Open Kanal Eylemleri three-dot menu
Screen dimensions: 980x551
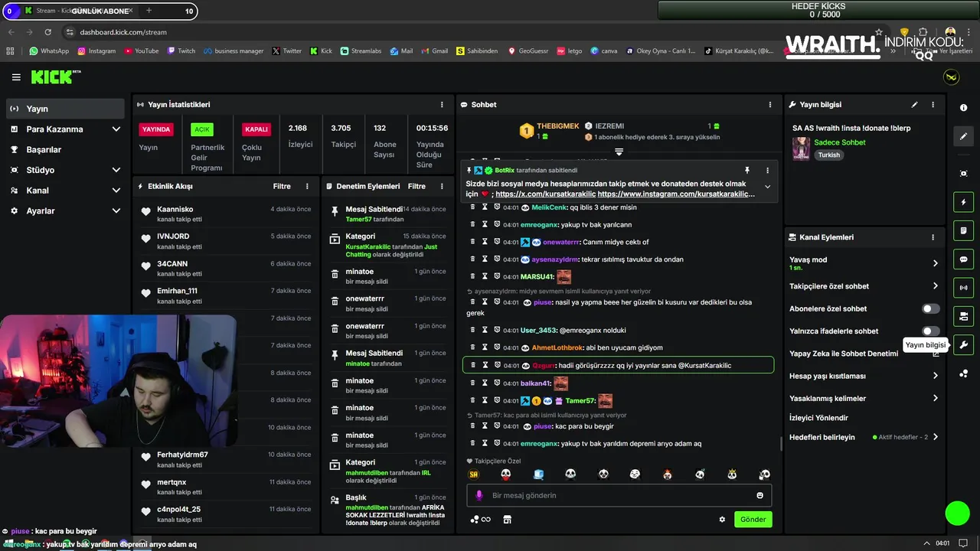[933, 237]
